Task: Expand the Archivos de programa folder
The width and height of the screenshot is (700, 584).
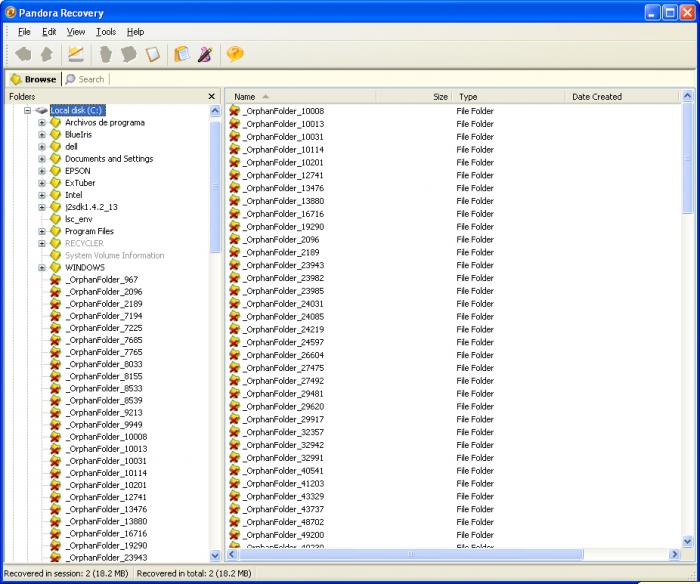Action: (x=42, y=122)
